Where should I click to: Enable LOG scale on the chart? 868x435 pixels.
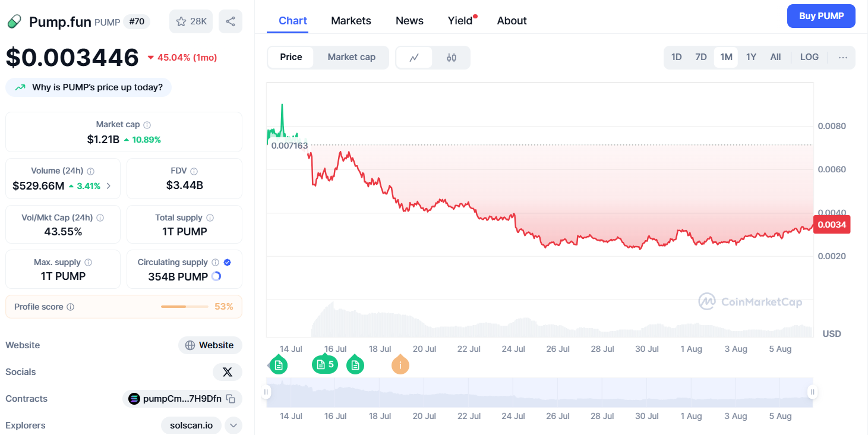(x=809, y=58)
